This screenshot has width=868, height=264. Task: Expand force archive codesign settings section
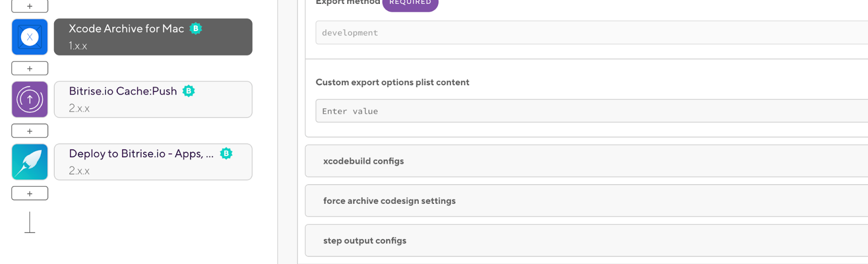(x=586, y=200)
